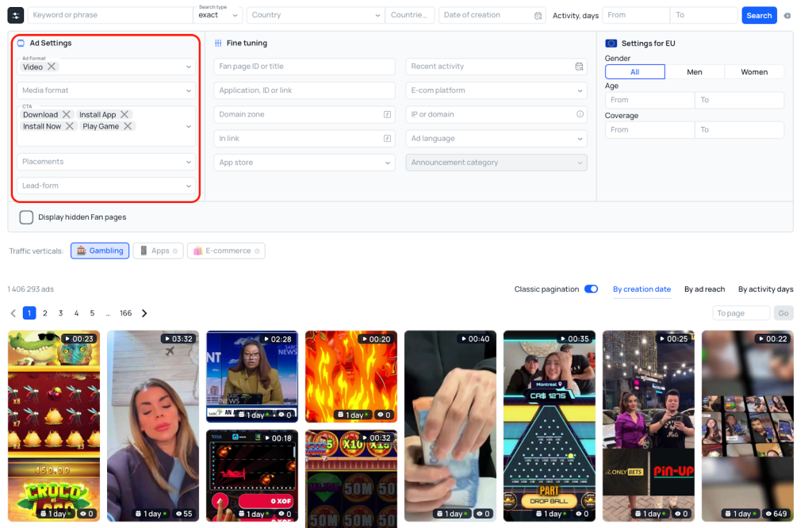812x528 pixels.
Task: Click the reset icon next to Search
Action: pos(787,15)
